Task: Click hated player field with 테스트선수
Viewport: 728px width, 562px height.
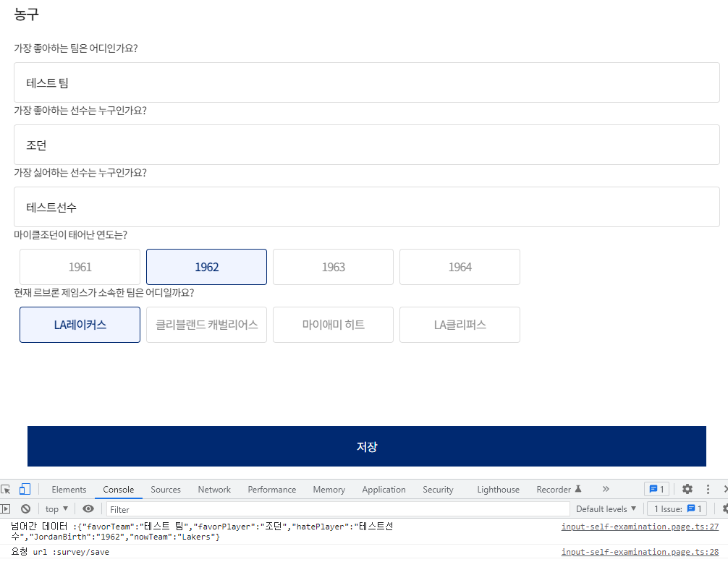Action: (367, 207)
